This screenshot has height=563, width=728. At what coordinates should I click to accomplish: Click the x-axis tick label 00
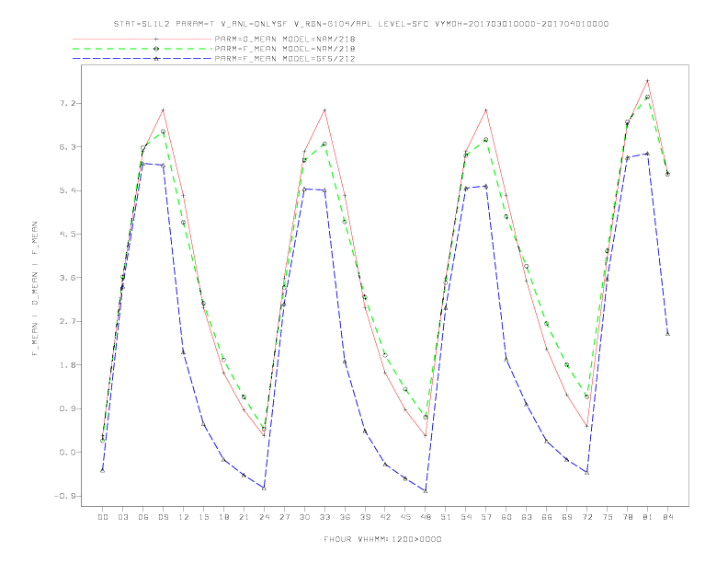103,517
